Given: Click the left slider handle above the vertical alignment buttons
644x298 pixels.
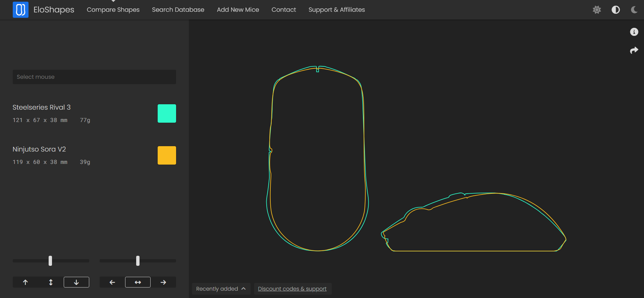Looking at the screenshot, I should pyautogui.click(x=50, y=260).
